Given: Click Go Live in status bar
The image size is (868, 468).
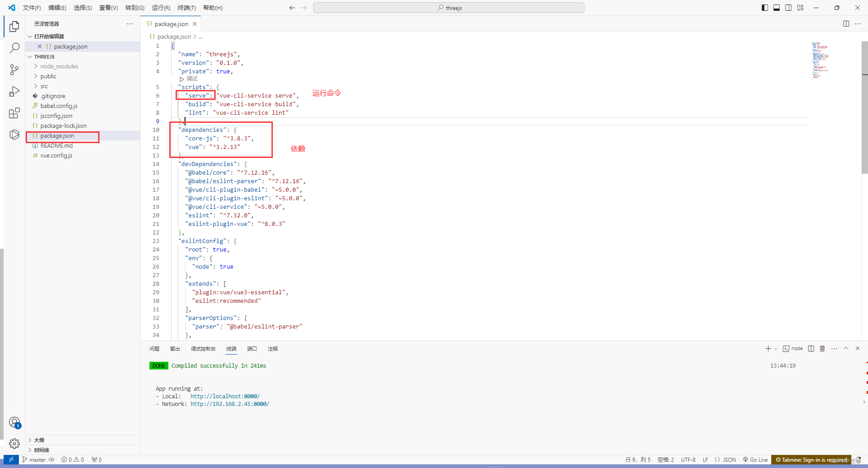Looking at the screenshot, I should tap(755, 459).
